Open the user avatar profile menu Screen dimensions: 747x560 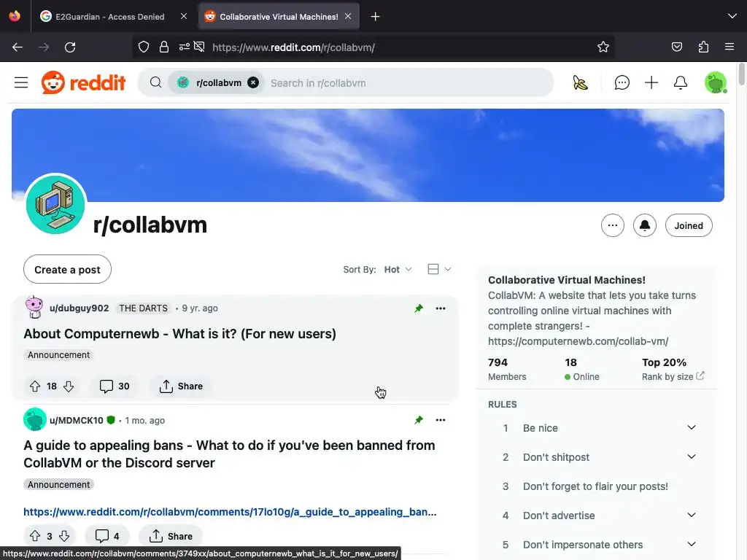coord(716,83)
